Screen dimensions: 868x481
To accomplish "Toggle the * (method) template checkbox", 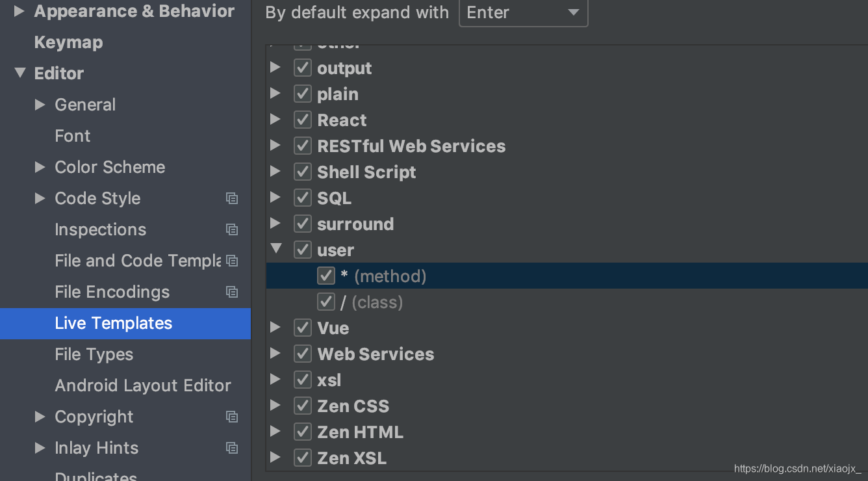I will point(326,276).
